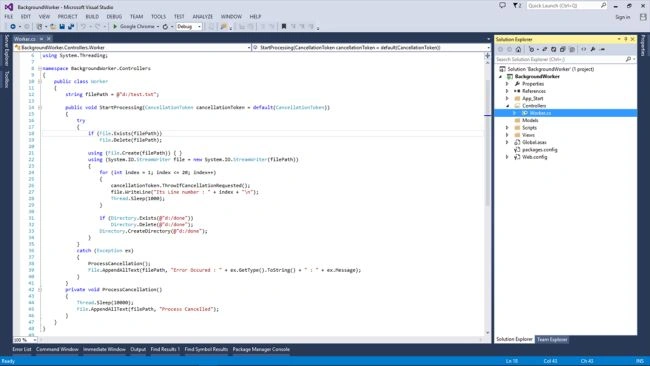Start debugging with the green play icon
The height and width of the screenshot is (366, 650).
click(115, 27)
